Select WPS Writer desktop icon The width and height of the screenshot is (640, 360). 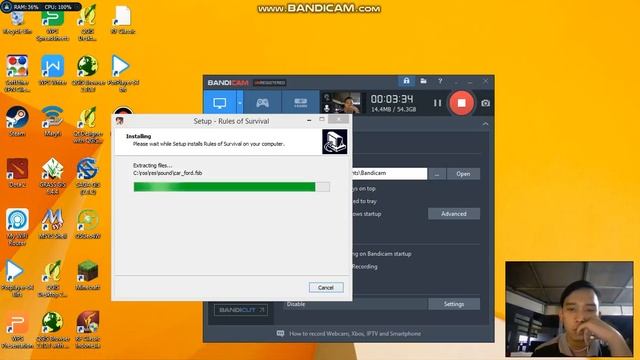[x=52, y=70]
